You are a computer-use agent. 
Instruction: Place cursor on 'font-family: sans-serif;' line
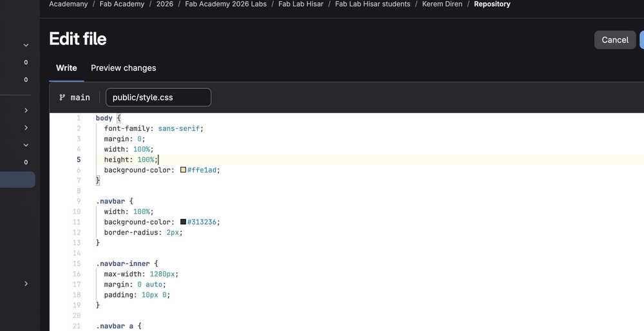click(x=154, y=128)
